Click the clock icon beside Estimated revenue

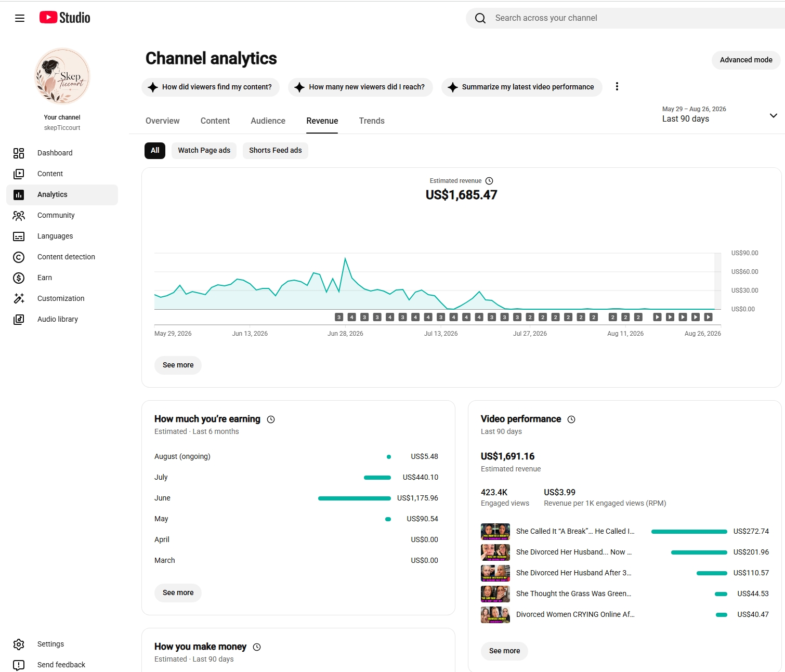click(489, 181)
